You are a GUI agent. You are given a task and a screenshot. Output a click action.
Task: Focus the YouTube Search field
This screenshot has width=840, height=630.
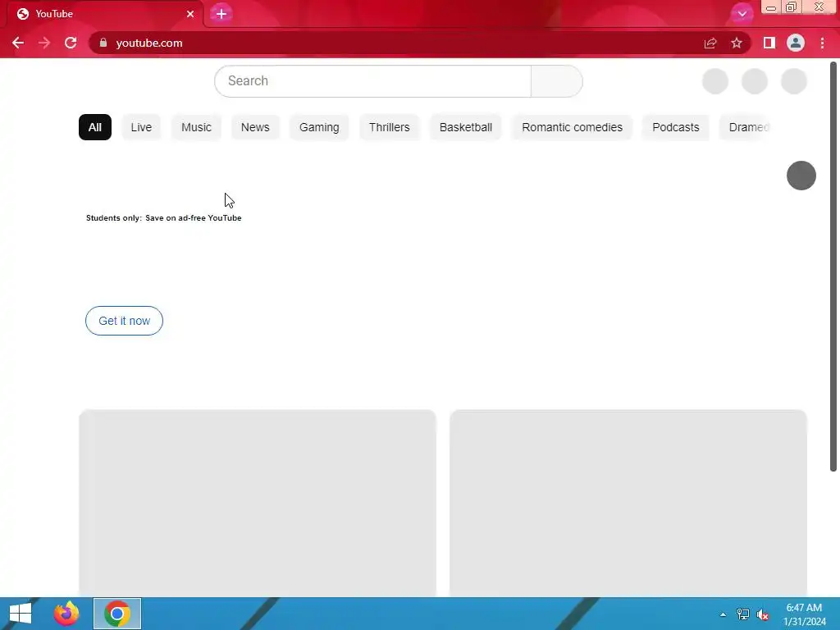[373, 81]
